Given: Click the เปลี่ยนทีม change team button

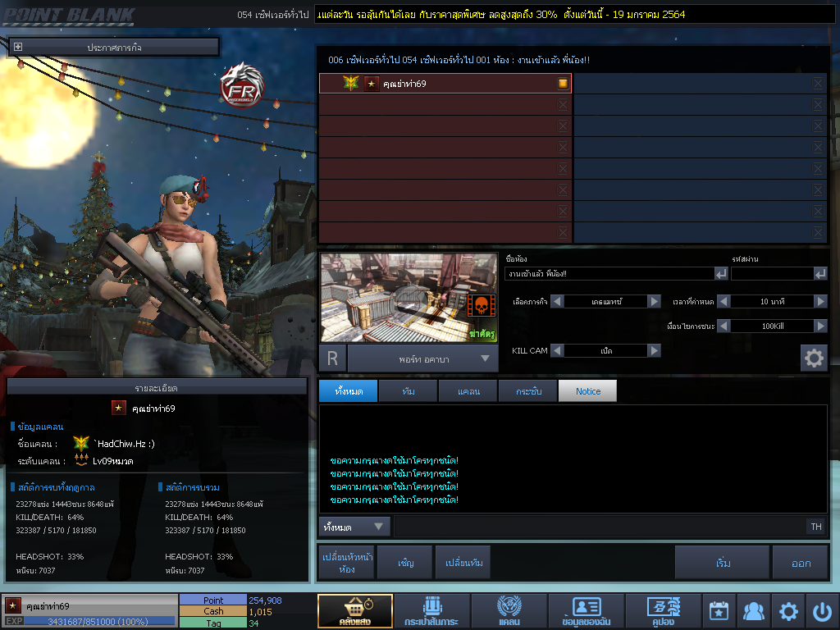Looking at the screenshot, I should 463,563.
